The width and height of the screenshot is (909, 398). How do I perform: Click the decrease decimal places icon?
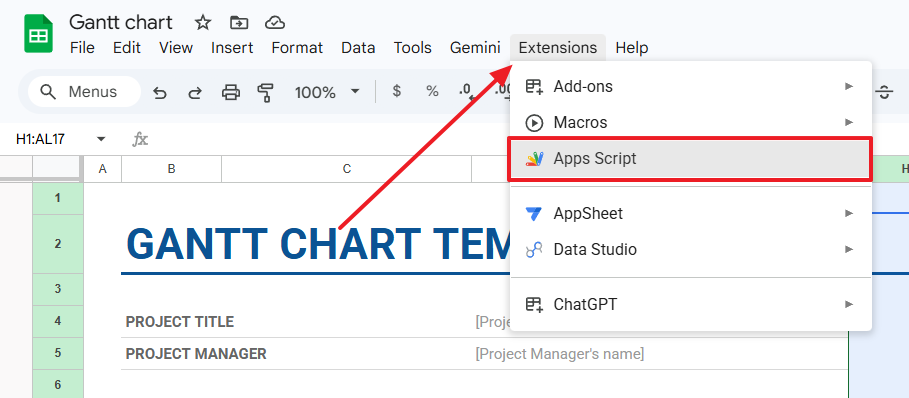[x=466, y=92]
